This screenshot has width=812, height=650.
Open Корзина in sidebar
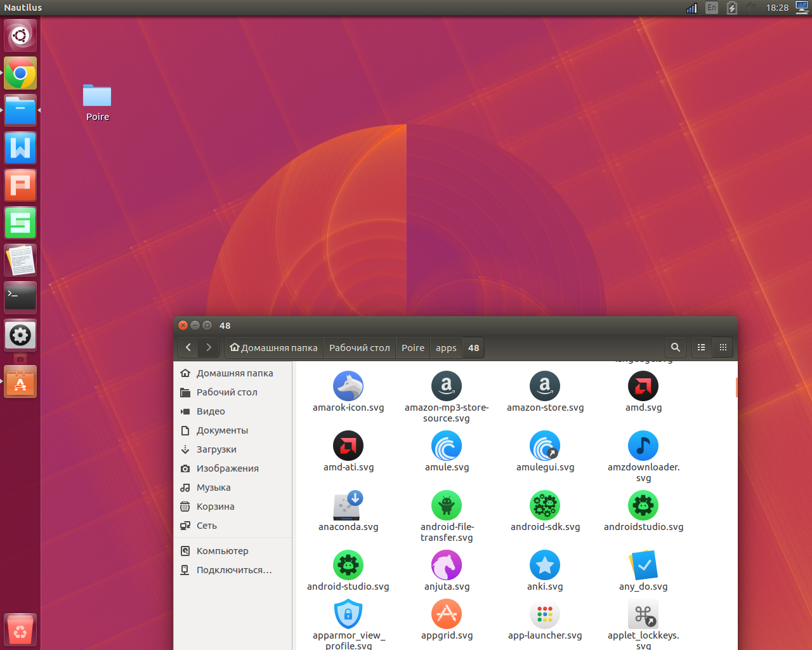coord(233,507)
